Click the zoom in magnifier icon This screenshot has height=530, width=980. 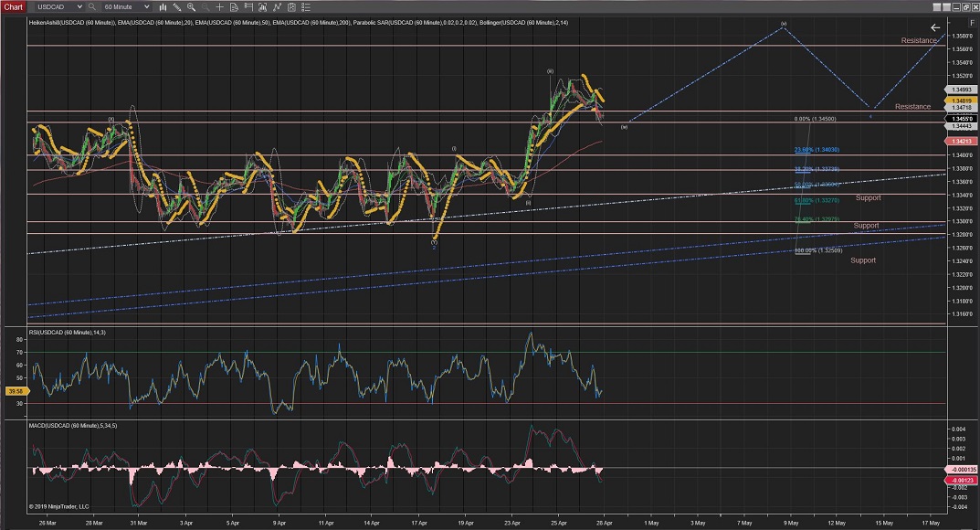pyautogui.click(x=190, y=6)
